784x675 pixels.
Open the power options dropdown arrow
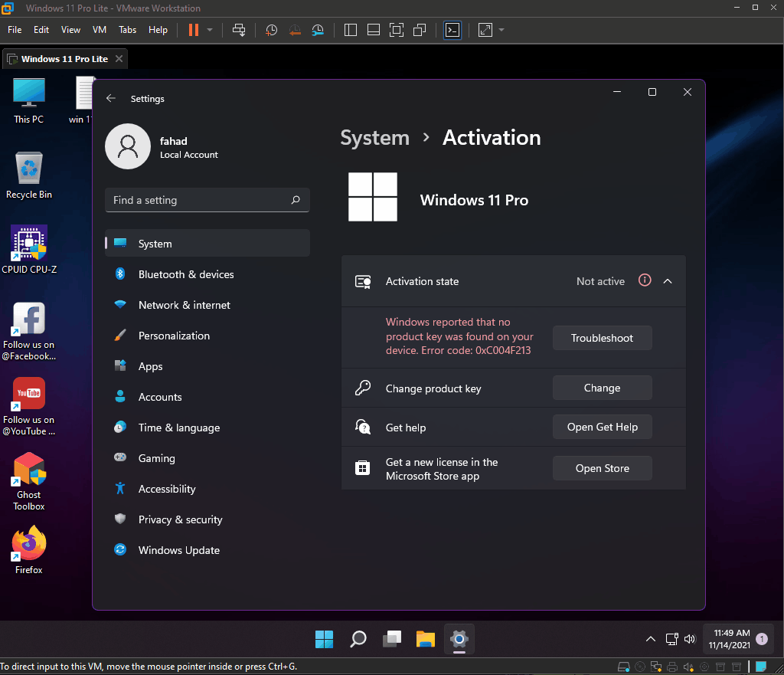(x=210, y=30)
